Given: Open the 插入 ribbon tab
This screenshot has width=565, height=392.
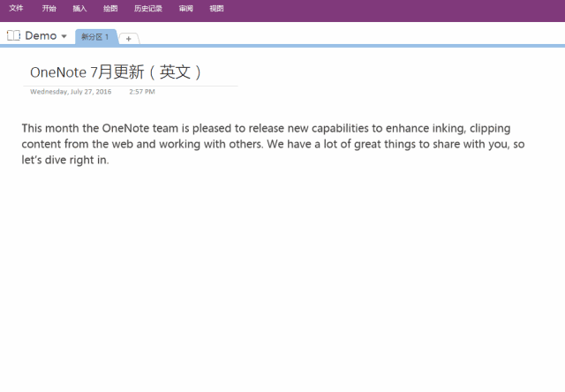Looking at the screenshot, I should pyautogui.click(x=79, y=8).
